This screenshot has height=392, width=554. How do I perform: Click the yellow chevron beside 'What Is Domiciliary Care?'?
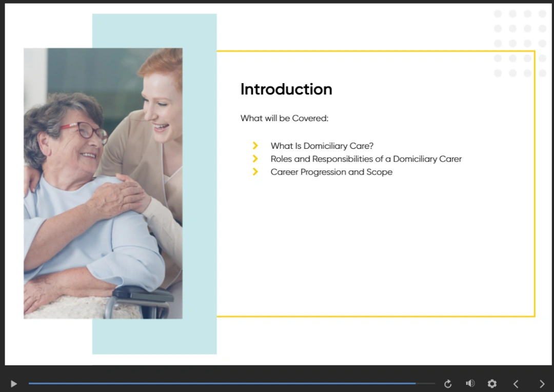coord(255,146)
